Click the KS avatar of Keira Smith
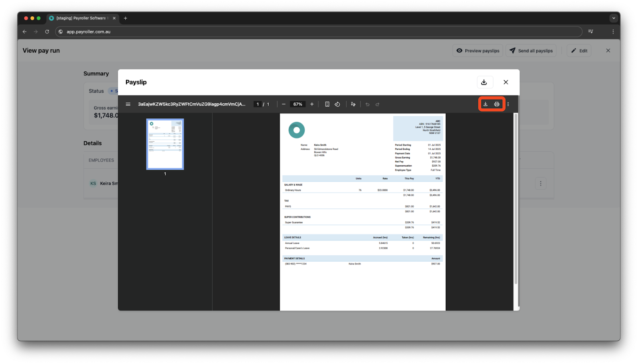The width and height of the screenshot is (638, 364). 93,184
